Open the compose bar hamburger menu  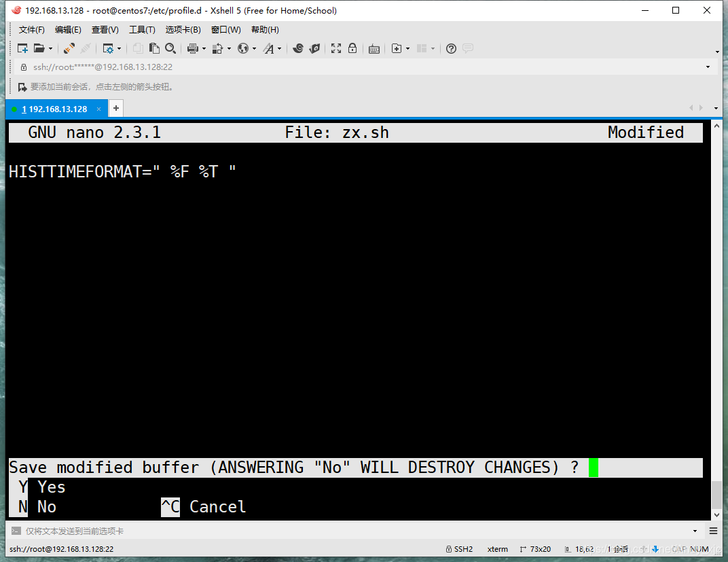[714, 531]
